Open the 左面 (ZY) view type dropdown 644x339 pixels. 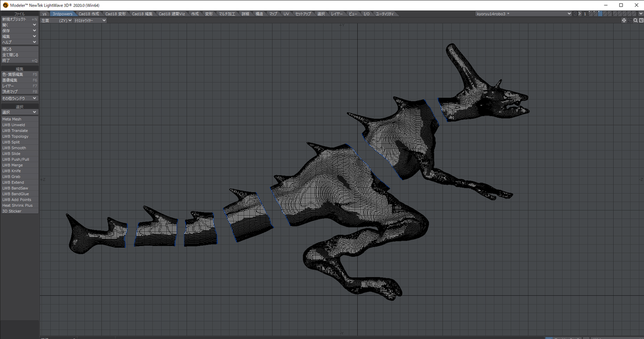(x=56, y=20)
